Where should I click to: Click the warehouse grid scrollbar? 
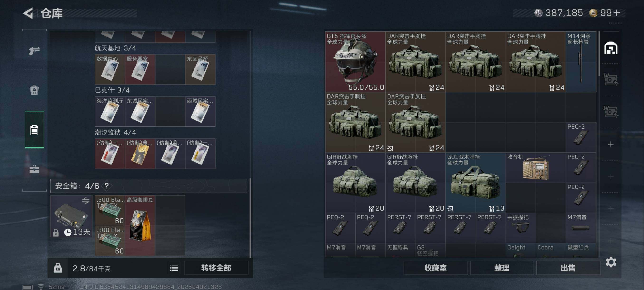tap(599, 54)
